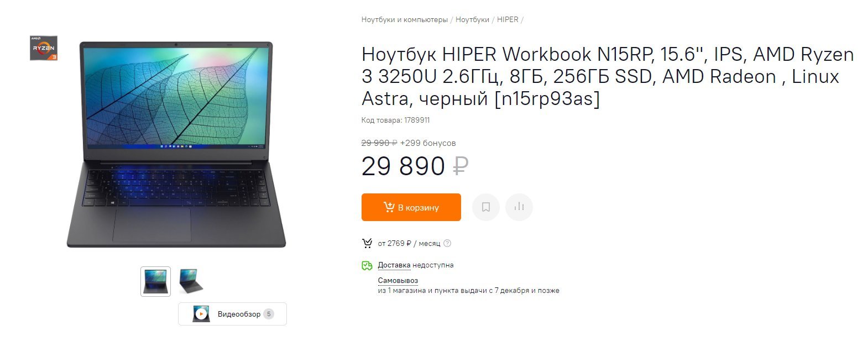Go to Ноутбуки breadcrumb link
868x341 pixels.
[472, 19]
